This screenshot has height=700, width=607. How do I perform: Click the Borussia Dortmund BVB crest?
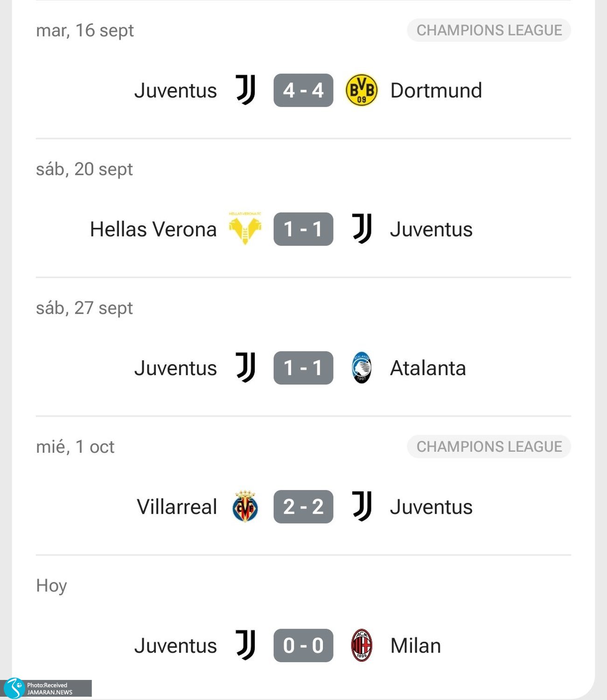pyautogui.click(x=362, y=90)
